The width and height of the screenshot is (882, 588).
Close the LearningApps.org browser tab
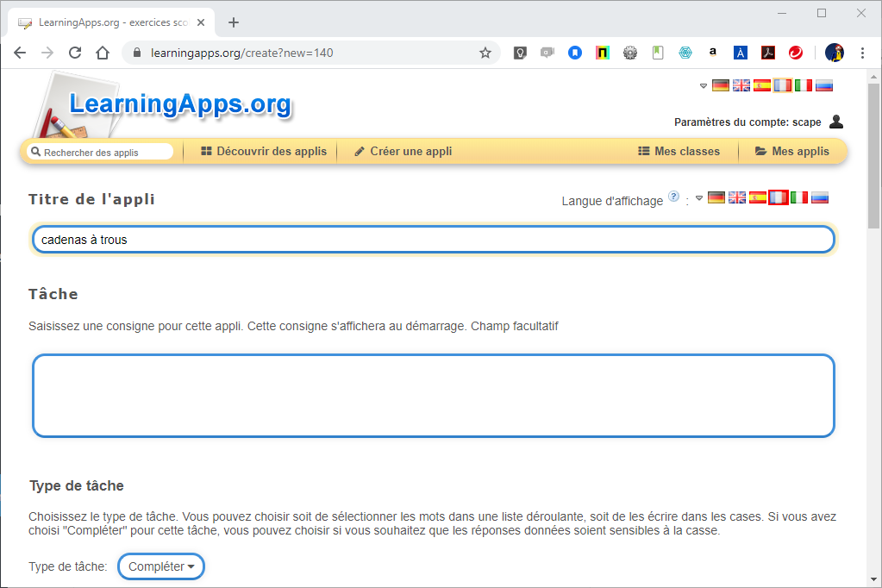pyautogui.click(x=201, y=22)
